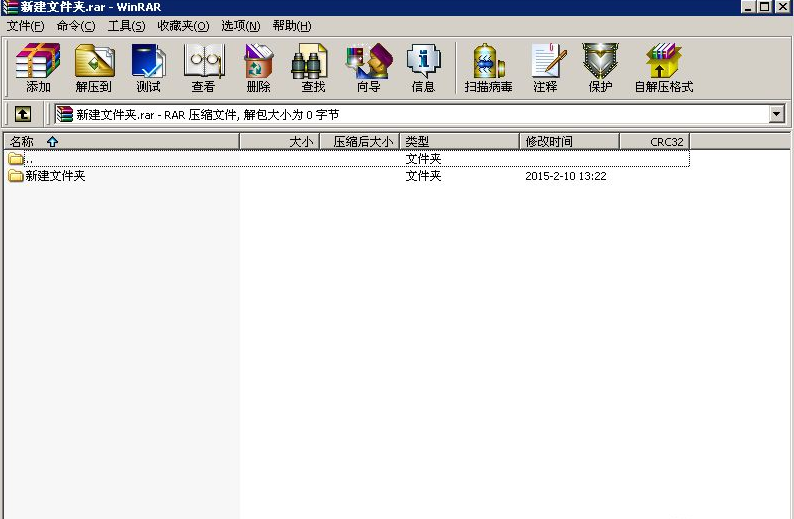Click 扫描病毒 (Virus Scan) icon

(x=488, y=67)
